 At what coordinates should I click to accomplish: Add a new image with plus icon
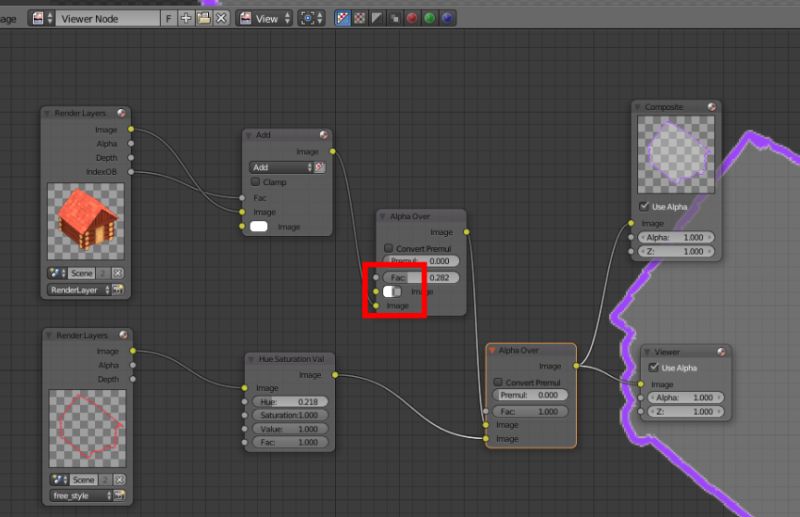186,19
